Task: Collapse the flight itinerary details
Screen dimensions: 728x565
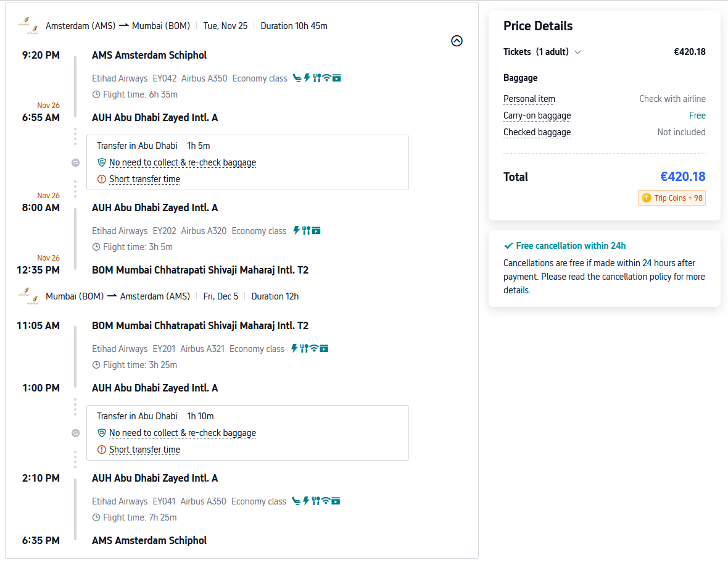Action: click(x=457, y=41)
